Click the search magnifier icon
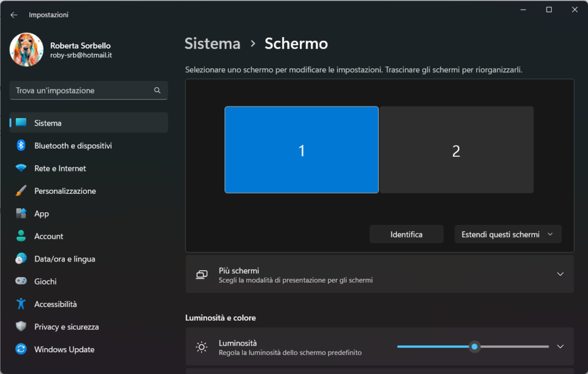 point(157,91)
